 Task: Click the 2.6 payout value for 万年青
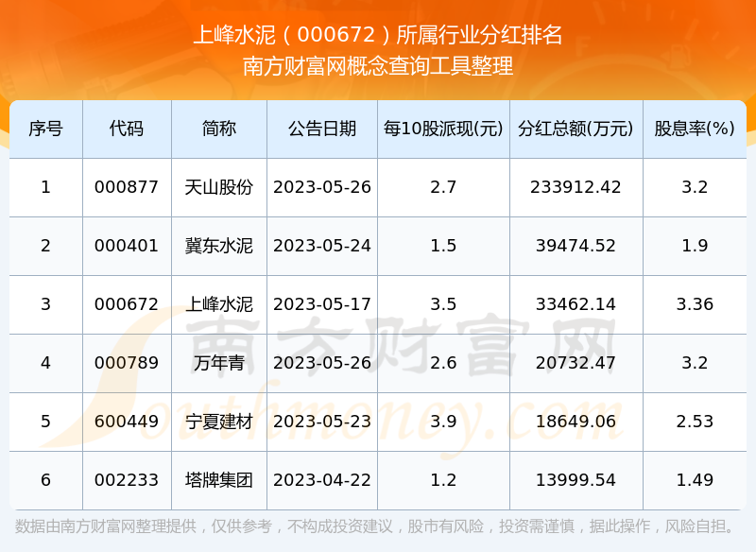point(443,363)
